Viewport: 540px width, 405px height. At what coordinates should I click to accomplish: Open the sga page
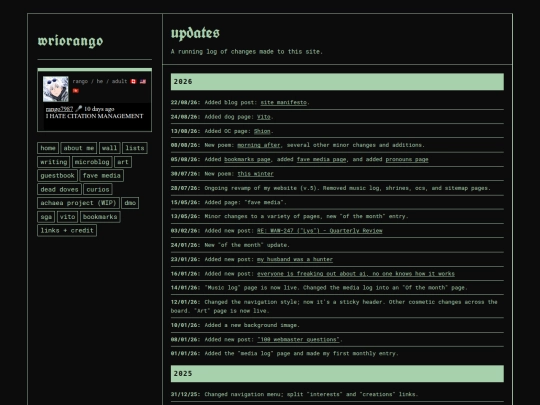point(46,217)
